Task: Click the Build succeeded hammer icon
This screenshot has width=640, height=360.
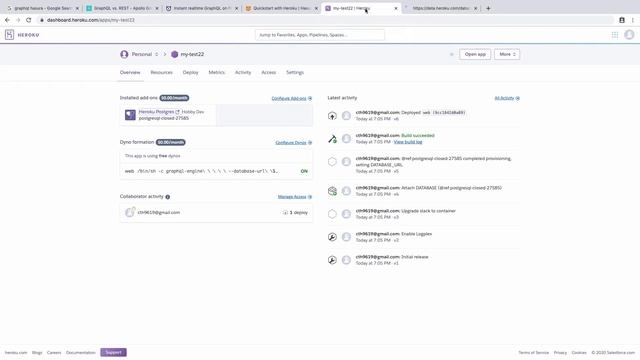Action: (x=332, y=139)
